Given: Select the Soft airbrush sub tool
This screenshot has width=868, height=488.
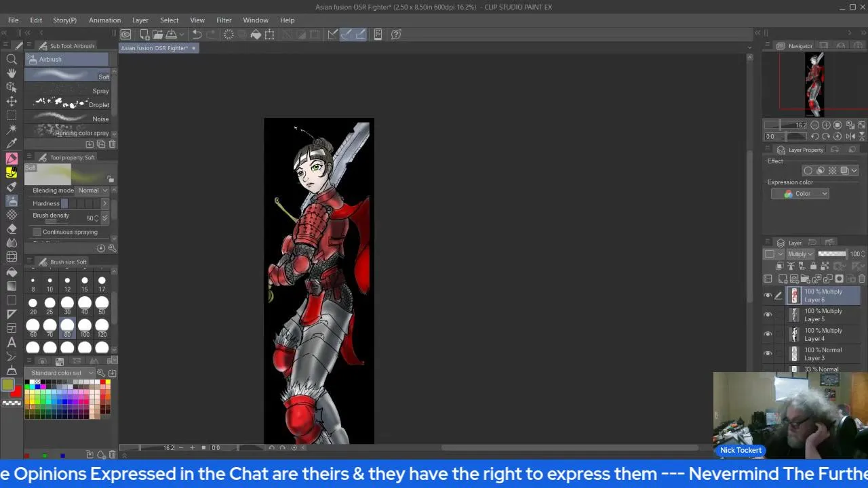Looking at the screenshot, I should pos(67,75).
